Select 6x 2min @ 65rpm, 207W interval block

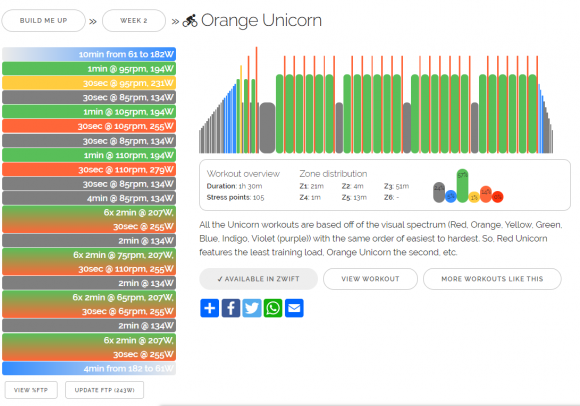[x=89, y=304]
